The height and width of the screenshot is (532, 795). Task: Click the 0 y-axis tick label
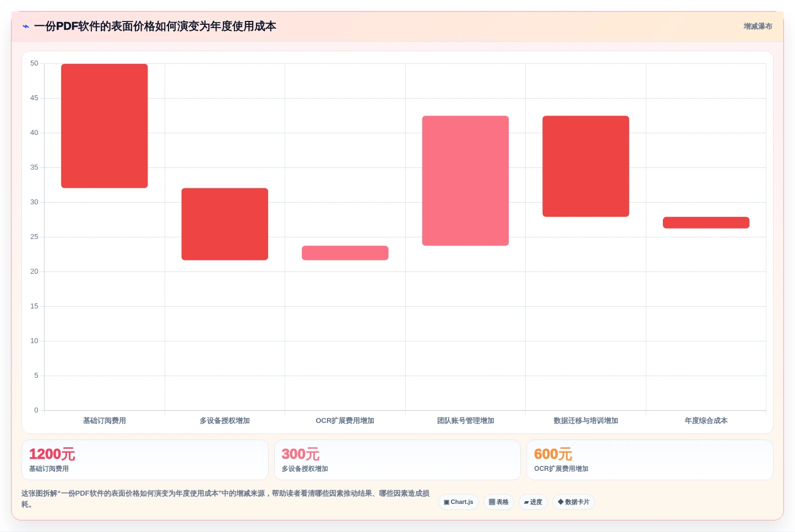click(36, 410)
